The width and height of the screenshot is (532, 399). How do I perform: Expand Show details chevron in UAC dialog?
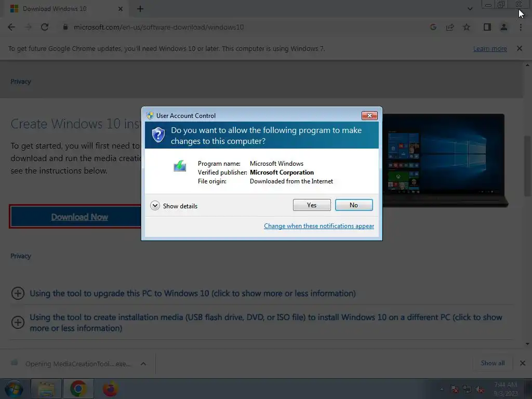click(155, 206)
